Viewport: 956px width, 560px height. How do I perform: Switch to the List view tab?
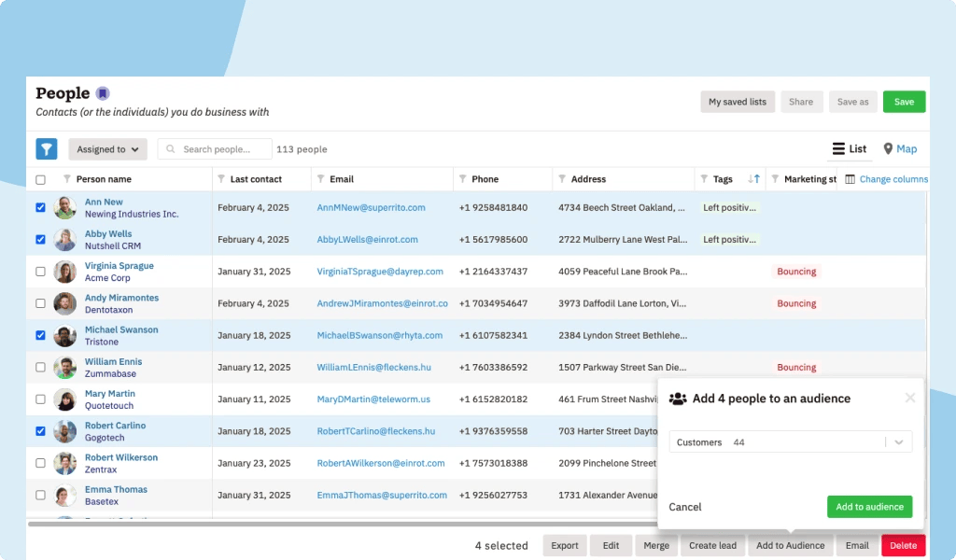tap(849, 148)
